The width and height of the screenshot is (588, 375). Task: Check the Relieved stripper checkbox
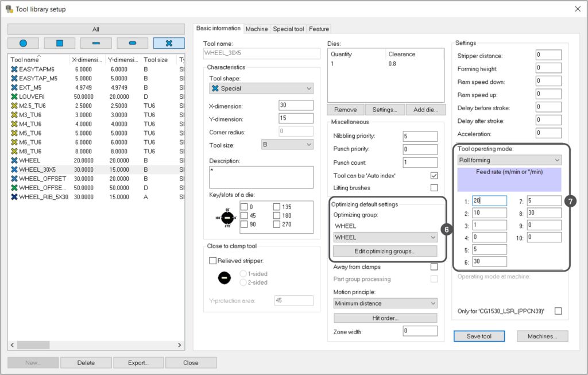(213, 261)
